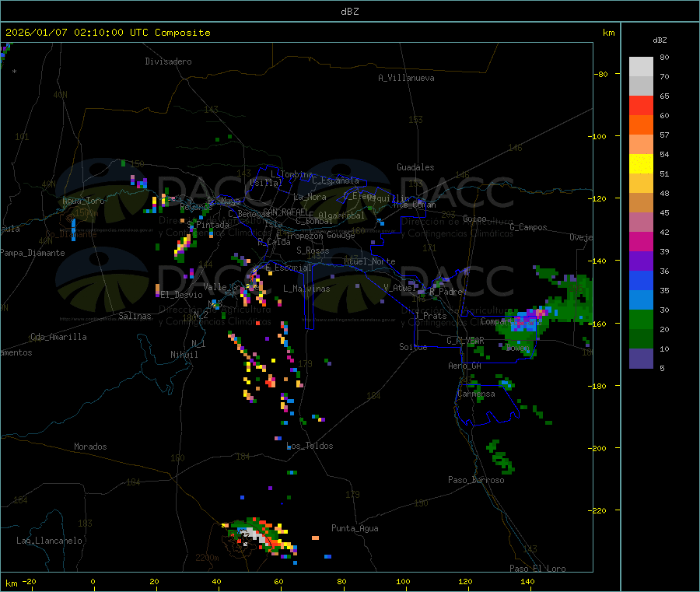Select the bright green 20-30 dBZ legend swatch

tap(641, 319)
